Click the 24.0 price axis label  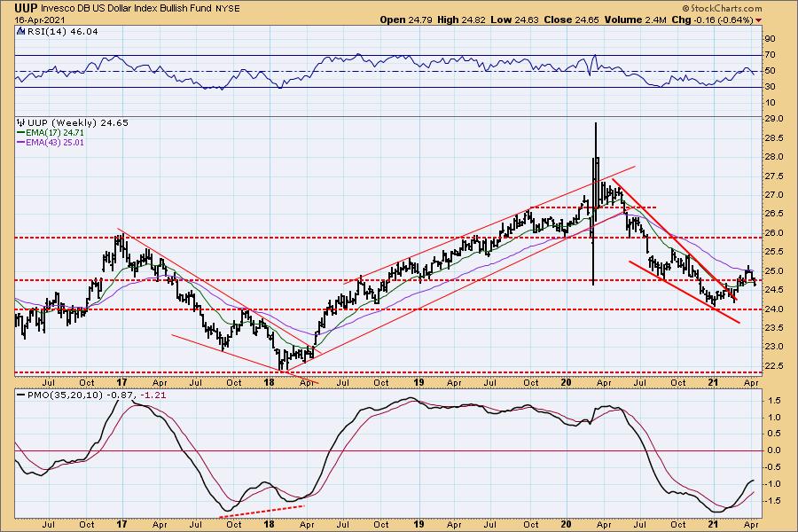point(774,309)
